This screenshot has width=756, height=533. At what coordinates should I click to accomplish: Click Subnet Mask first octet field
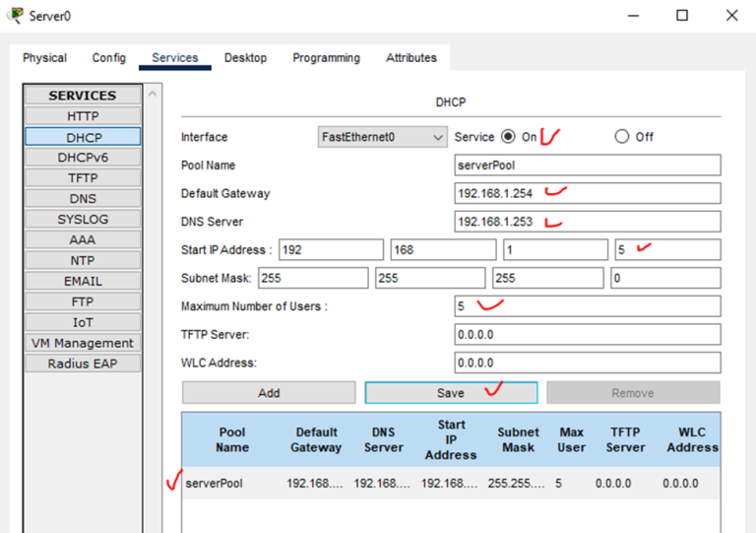tap(313, 278)
